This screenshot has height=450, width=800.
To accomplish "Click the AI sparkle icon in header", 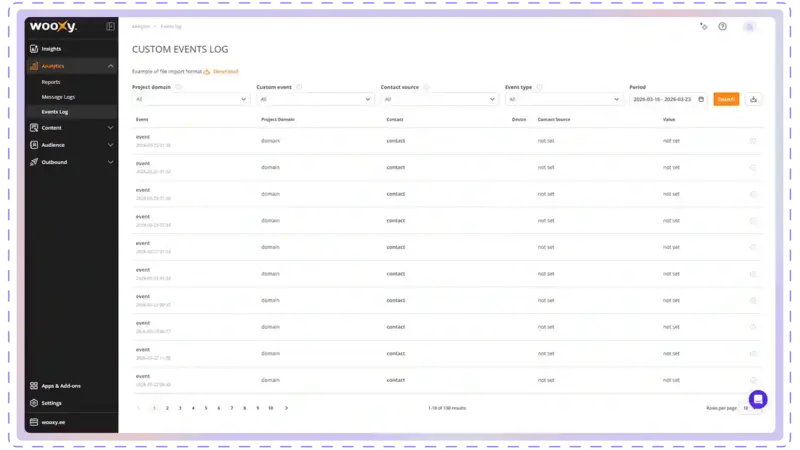I will 704,27.
